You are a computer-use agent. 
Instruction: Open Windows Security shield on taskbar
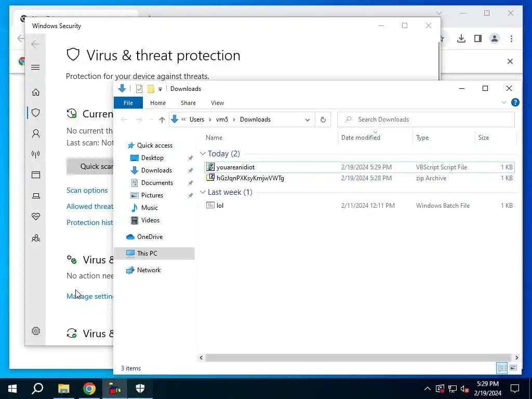(x=140, y=389)
